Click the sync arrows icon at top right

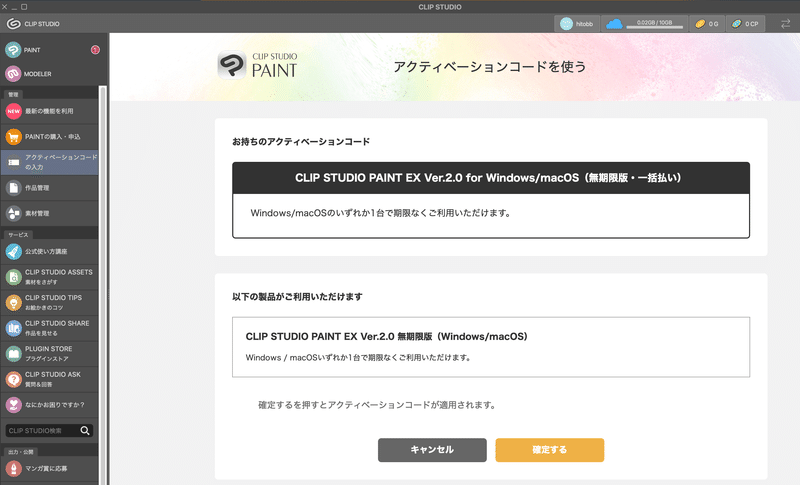coord(785,23)
